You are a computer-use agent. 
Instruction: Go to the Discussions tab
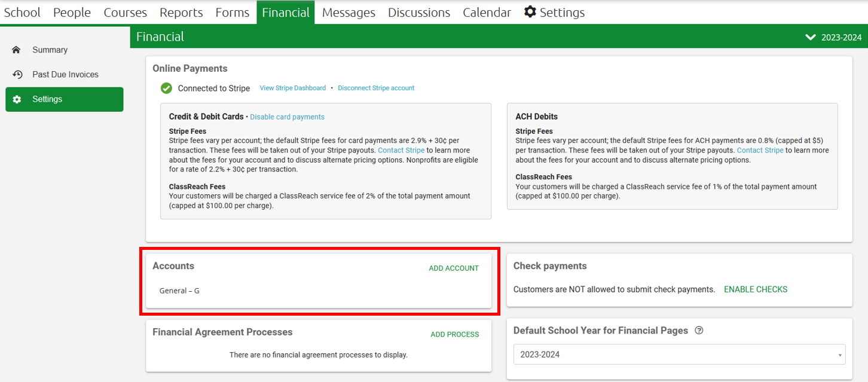pyautogui.click(x=419, y=12)
